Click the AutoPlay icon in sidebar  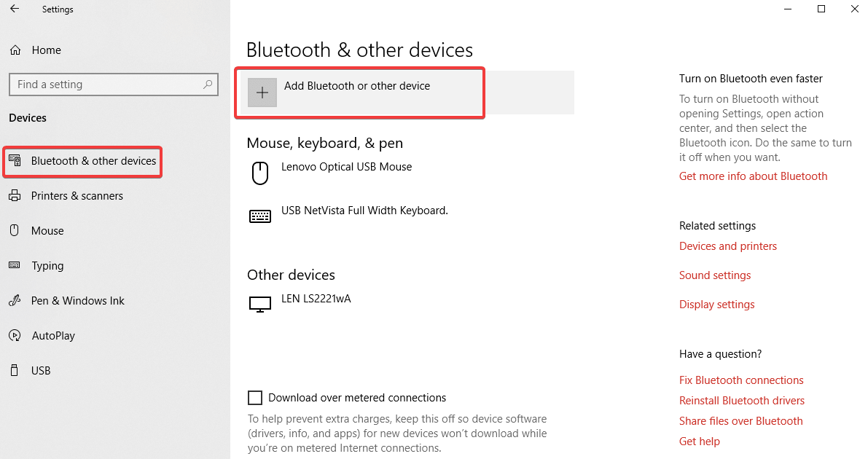(15, 336)
